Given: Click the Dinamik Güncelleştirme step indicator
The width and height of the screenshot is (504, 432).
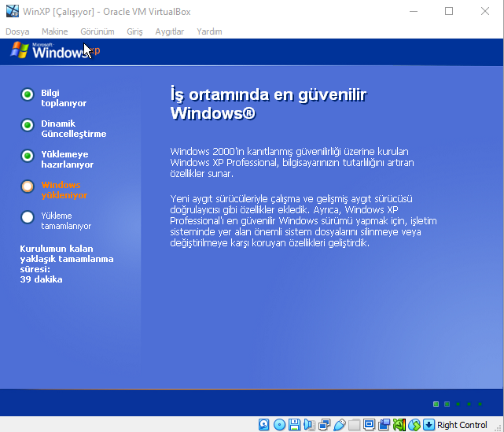Looking at the screenshot, I should pyautogui.click(x=28, y=125).
